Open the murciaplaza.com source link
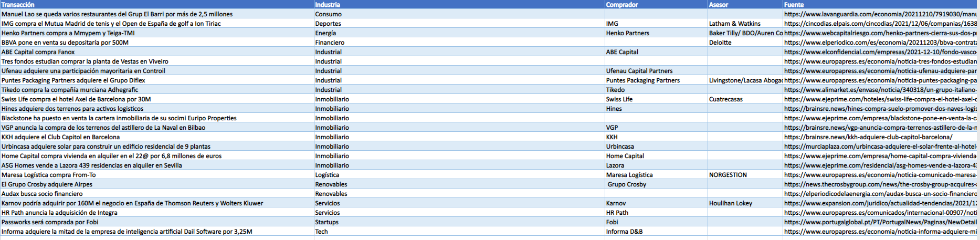Image resolution: width=980 pixels, height=240 pixels. tap(881, 147)
